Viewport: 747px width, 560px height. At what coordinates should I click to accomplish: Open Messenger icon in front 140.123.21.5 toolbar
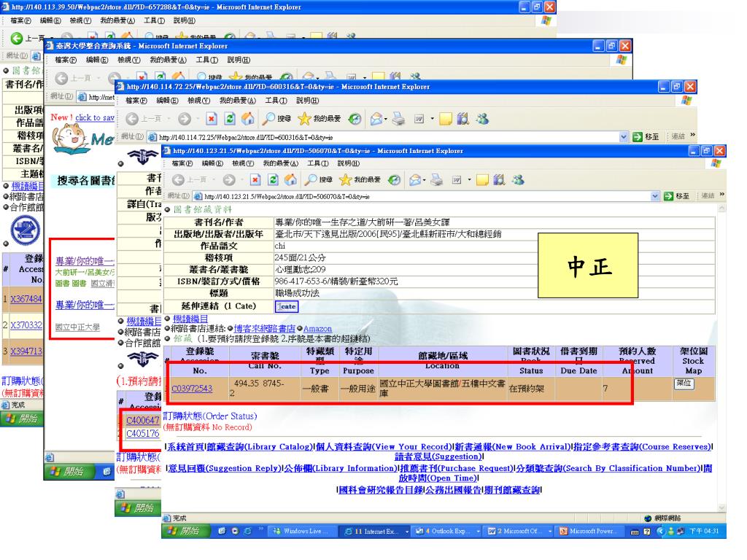(519, 180)
